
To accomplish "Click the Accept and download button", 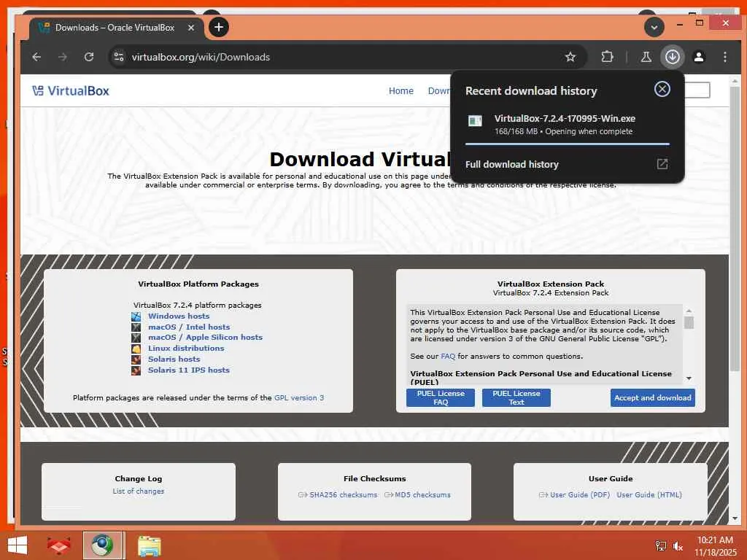I will click(x=652, y=397).
